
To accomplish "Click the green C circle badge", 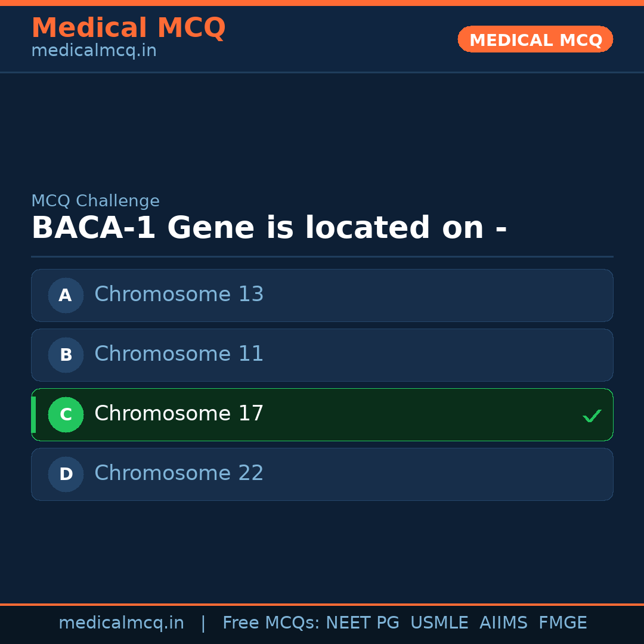I will click(x=66, y=414).
